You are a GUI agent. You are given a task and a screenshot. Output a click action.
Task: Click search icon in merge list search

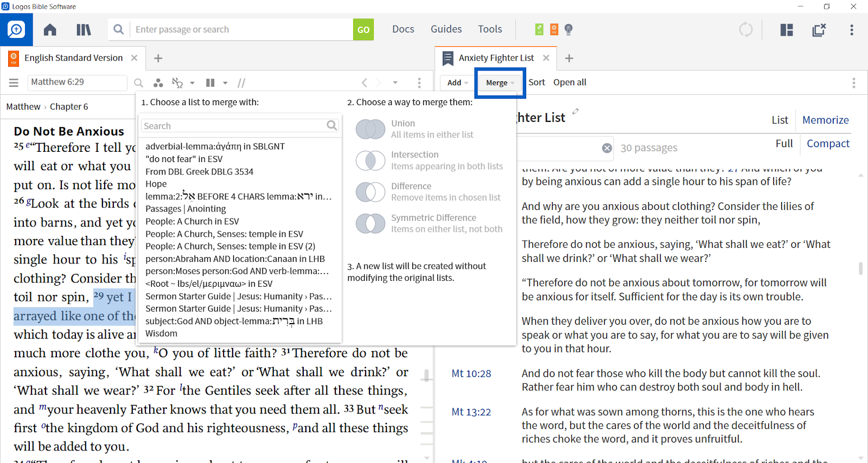pyautogui.click(x=332, y=126)
